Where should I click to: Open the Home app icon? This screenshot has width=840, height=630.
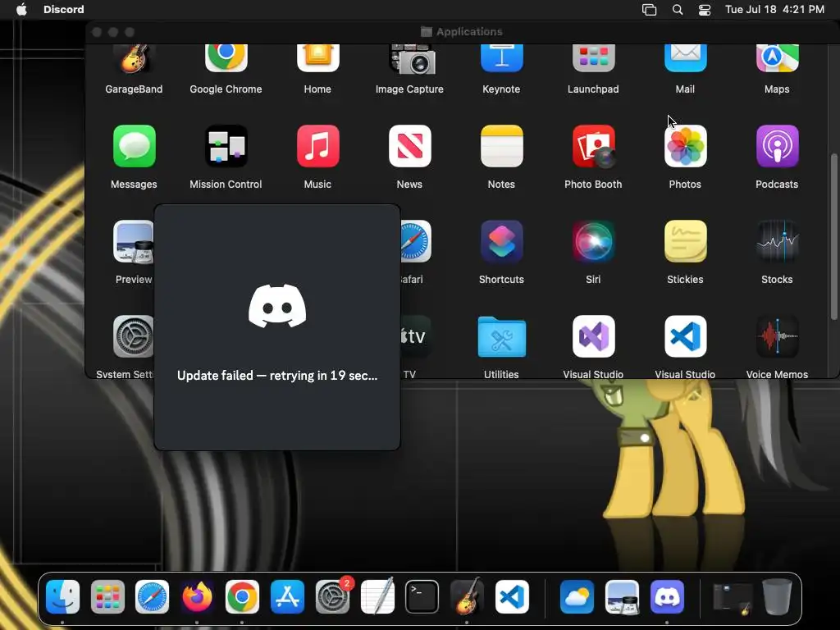click(317, 58)
